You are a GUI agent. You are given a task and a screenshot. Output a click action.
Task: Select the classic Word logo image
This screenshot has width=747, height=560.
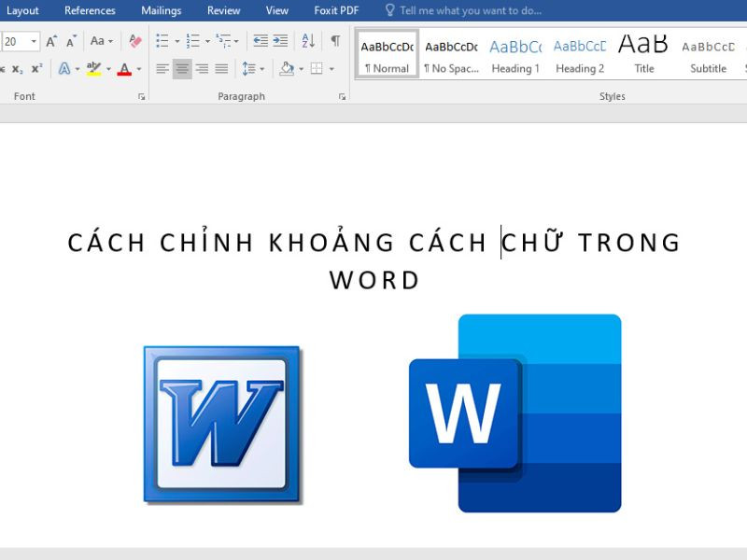coord(222,425)
